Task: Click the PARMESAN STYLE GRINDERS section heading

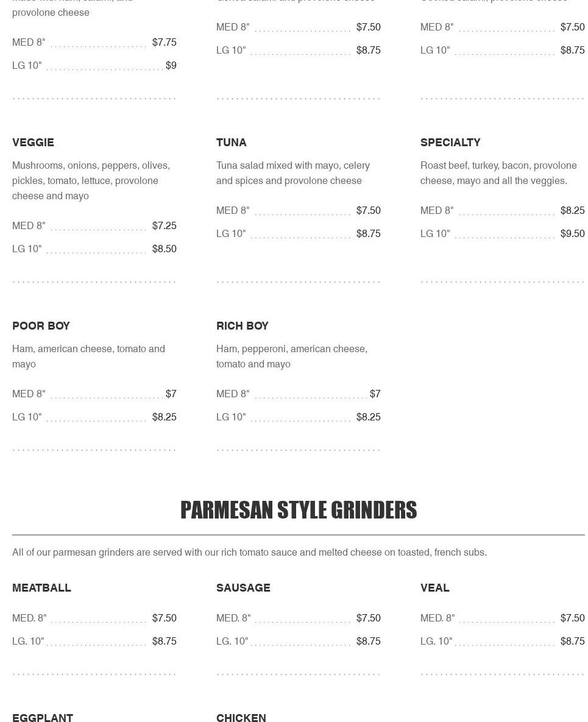Action: [299, 510]
